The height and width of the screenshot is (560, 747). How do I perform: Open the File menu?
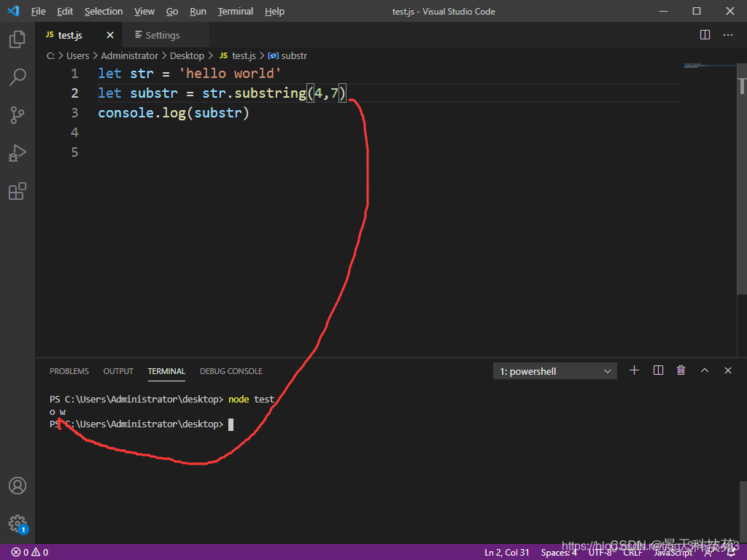tap(38, 12)
